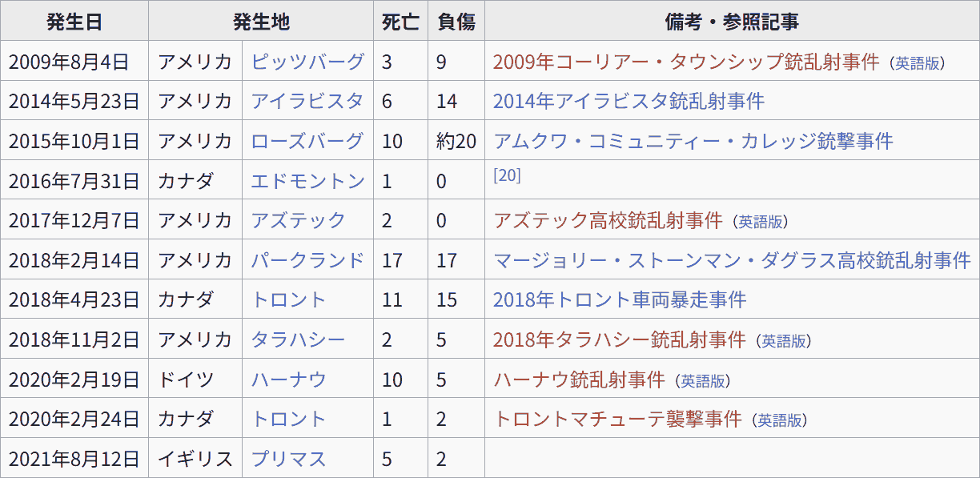Click 英語版 link next to ハーナウ銃乱射事件
Screen dimensions: 980x478
(702, 381)
